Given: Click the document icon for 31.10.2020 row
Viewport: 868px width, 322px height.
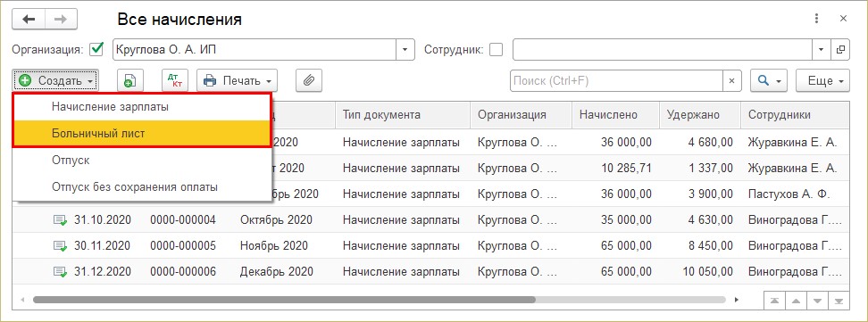Looking at the screenshot, I should tap(60, 220).
